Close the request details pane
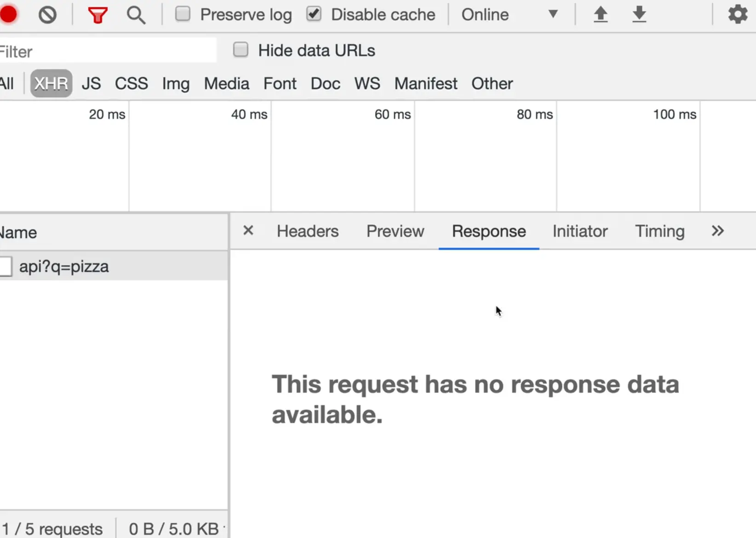This screenshot has width=756, height=538. click(248, 231)
